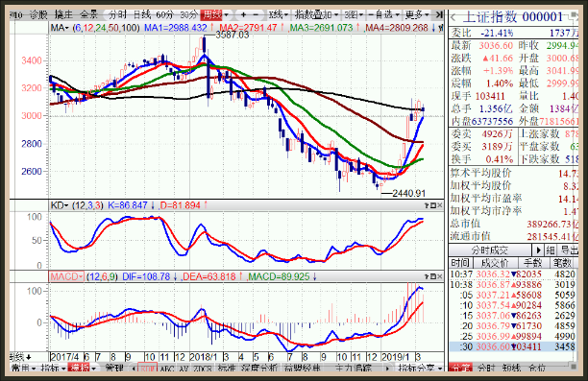
Task: Select the ZDCR indicator tab
Action: pyautogui.click(x=202, y=369)
